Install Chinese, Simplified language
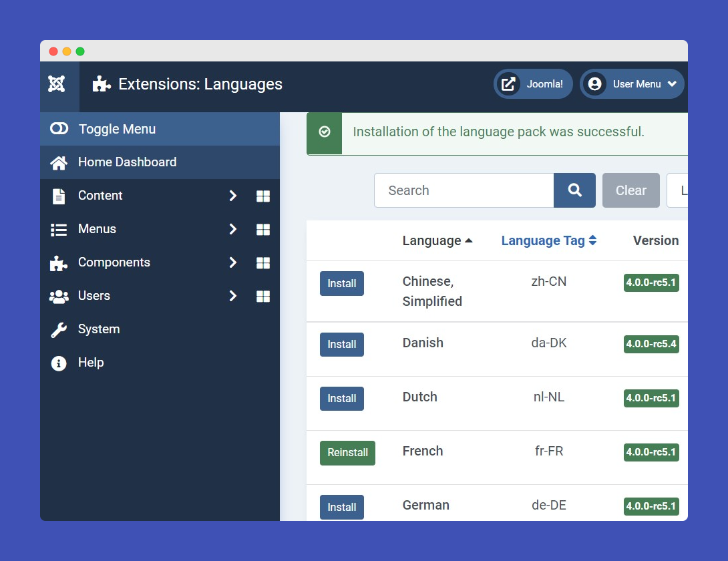The height and width of the screenshot is (561, 728). click(342, 283)
